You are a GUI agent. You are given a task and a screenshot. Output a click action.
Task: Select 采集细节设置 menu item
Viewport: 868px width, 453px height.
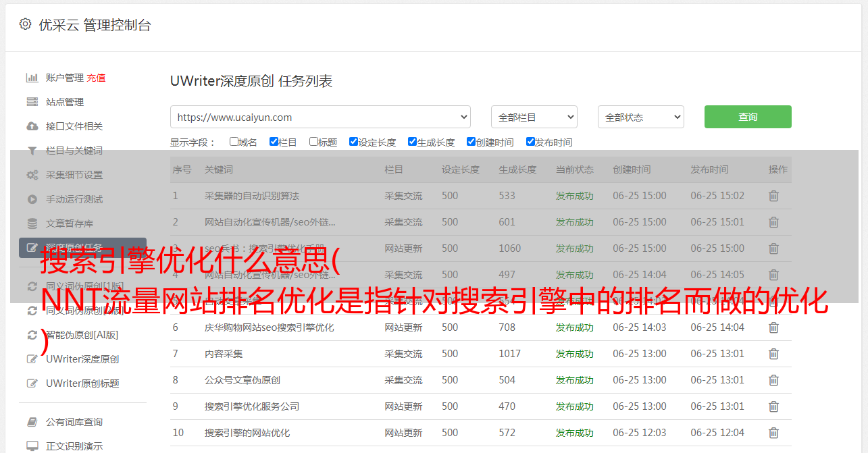pyautogui.click(x=74, y=175)
